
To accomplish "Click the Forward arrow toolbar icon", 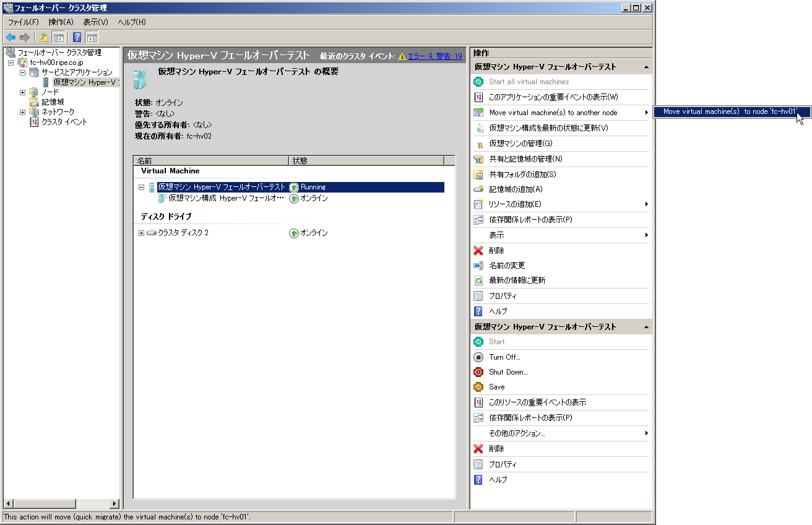I will 25,37.
